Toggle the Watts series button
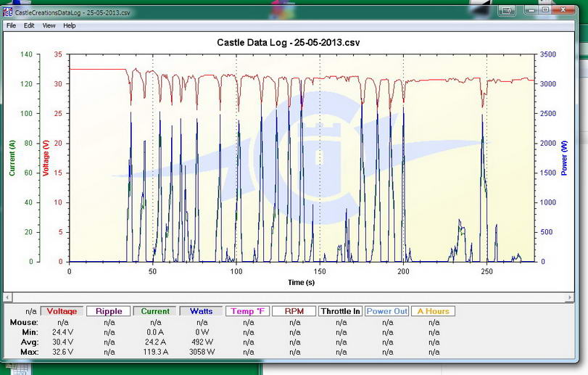Screen dimensions: 588x375 coord(202,311)
